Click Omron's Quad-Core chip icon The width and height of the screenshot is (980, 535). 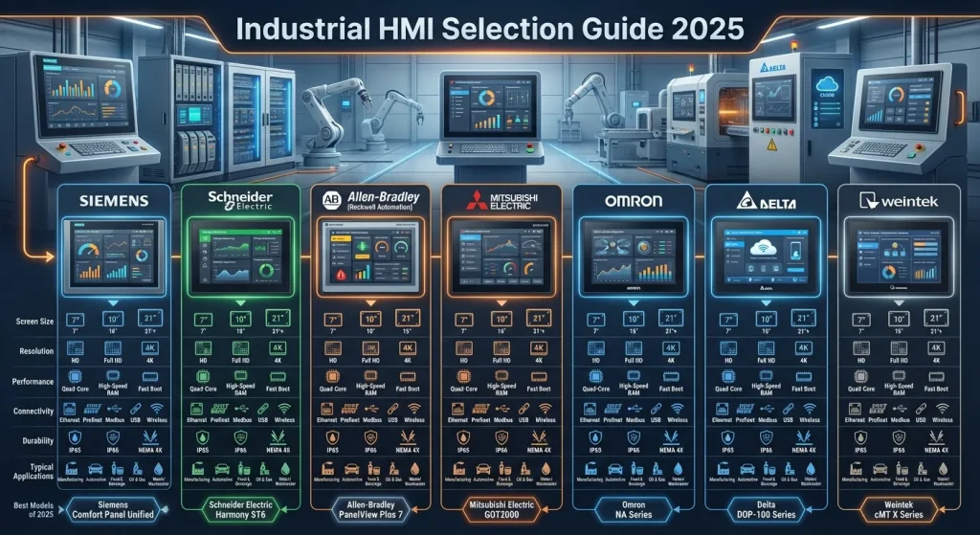[x=595, y=376]
